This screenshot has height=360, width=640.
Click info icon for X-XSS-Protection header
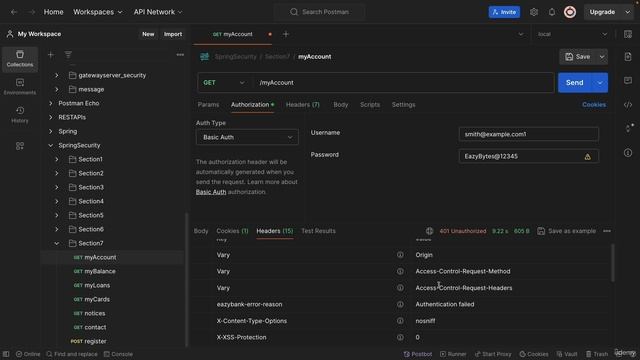pos(400,338)
